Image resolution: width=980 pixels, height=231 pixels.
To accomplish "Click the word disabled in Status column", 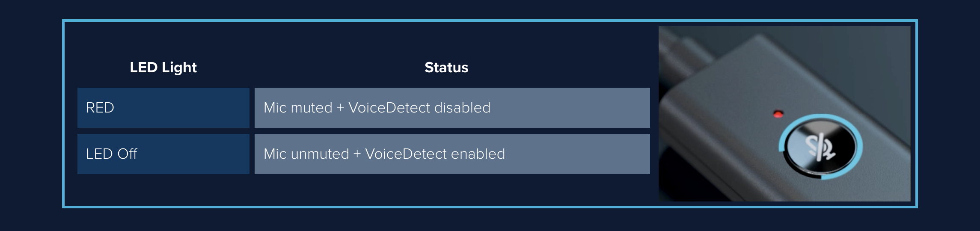I will point(462,108).
